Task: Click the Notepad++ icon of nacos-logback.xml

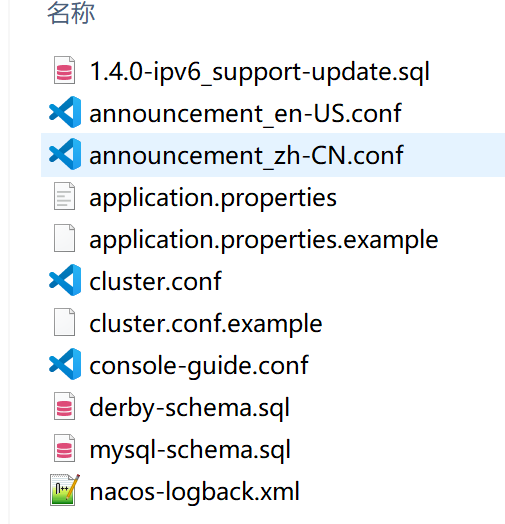Action: 65,490
